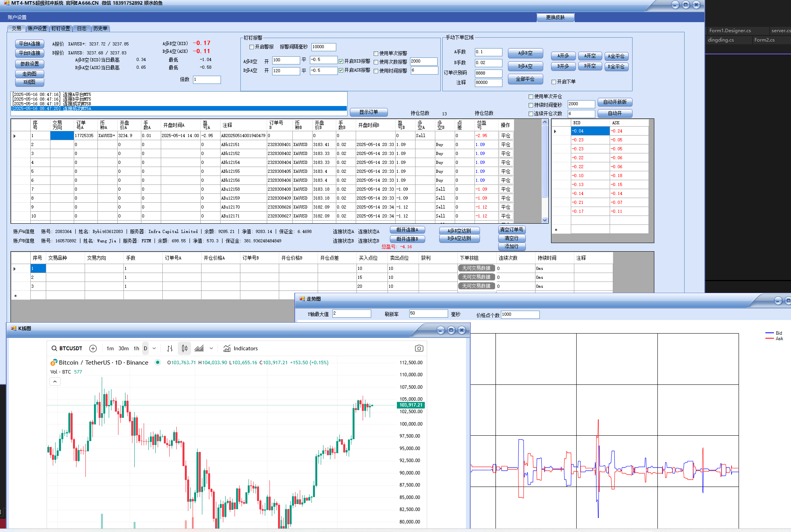The image size is (791, 532).
Task: Select the bars chart style icon
Action: pyautogui.click(x=170, y=348)
